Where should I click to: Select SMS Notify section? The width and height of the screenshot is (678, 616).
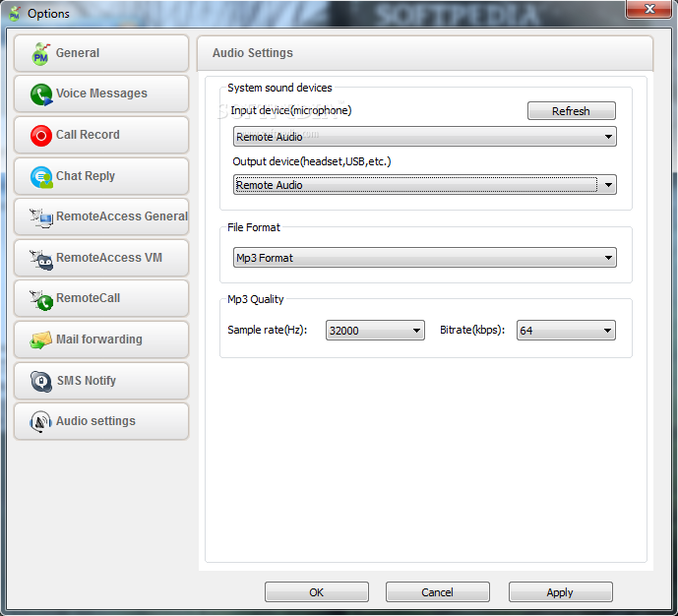point(101,381)
